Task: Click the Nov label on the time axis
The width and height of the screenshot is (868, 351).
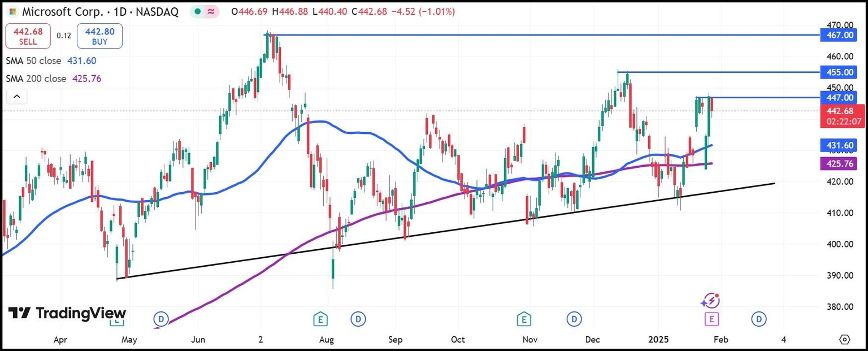Action: click(530, 340)
